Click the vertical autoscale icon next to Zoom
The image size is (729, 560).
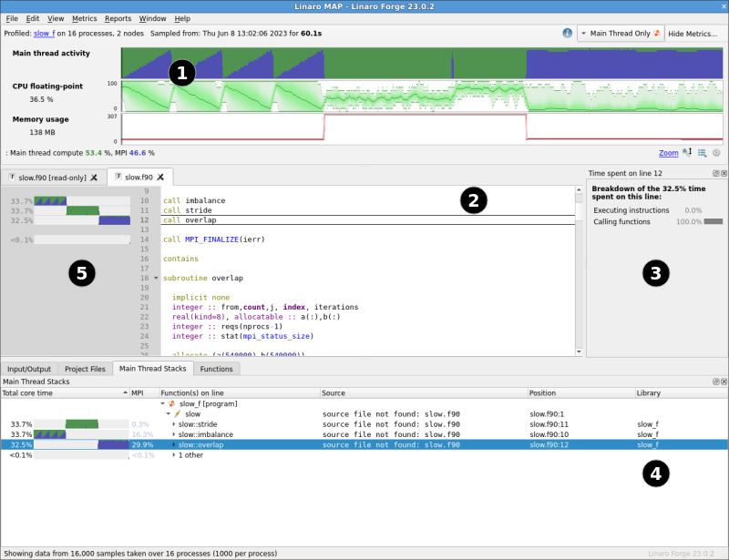click(687, 152)
